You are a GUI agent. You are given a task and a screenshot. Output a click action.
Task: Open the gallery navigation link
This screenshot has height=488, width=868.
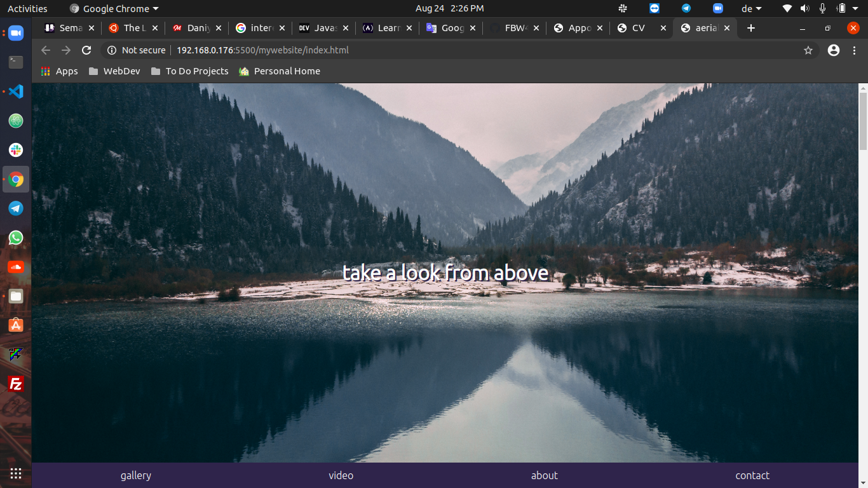point(135,475)
